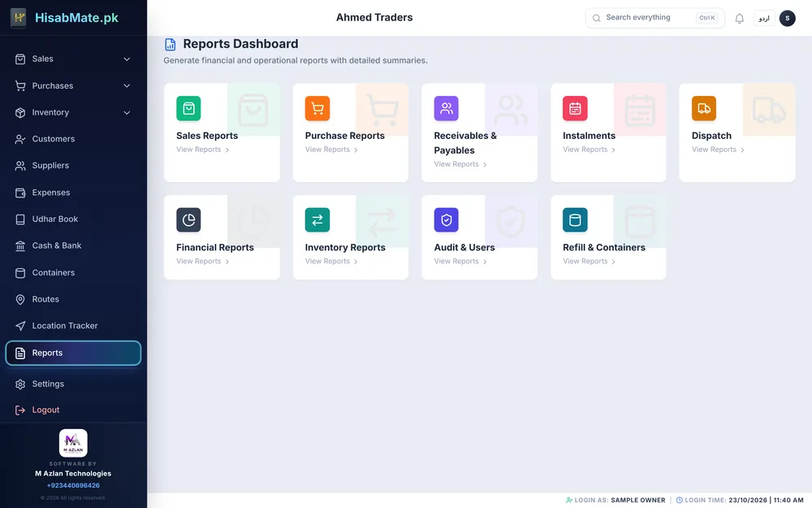Click the Financial Reports pie chart icon
The height and width of the screenshot is (508, 812).
188,219
